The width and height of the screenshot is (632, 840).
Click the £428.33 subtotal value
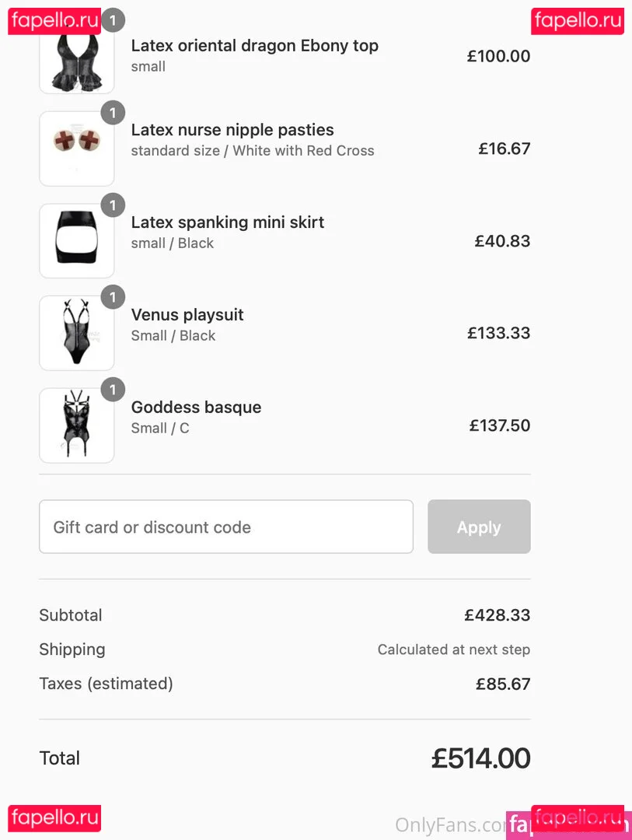click(497, 615)
